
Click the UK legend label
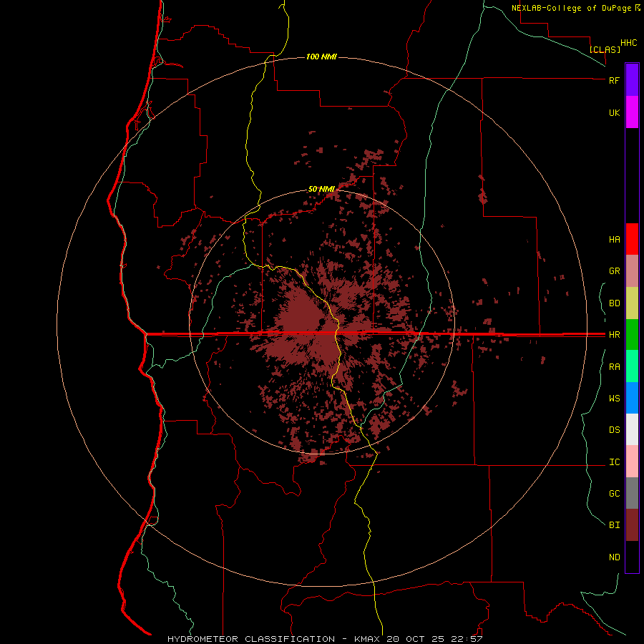(614, 112)
